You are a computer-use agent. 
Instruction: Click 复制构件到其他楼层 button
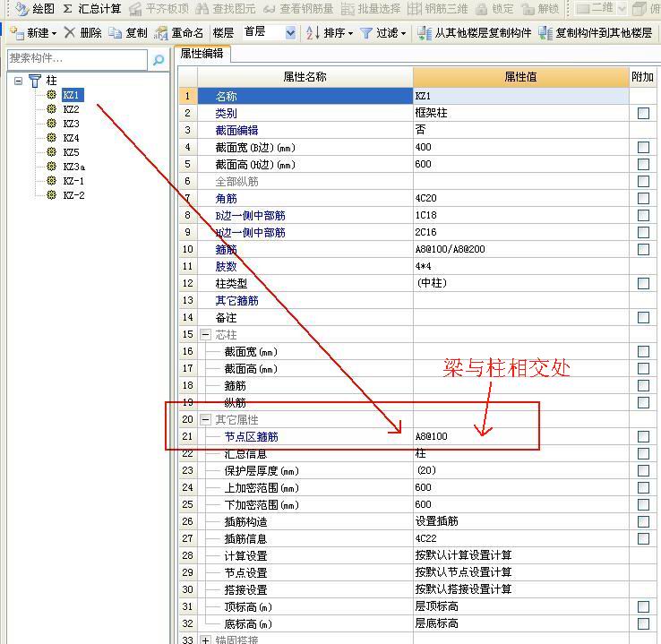pyautogui.click(x=596, y=32)
